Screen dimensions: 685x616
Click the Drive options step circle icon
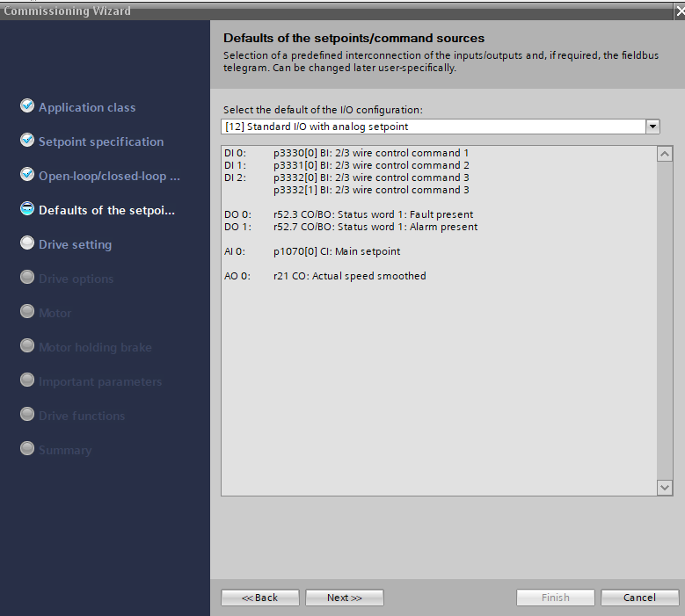tap(27, 277)
